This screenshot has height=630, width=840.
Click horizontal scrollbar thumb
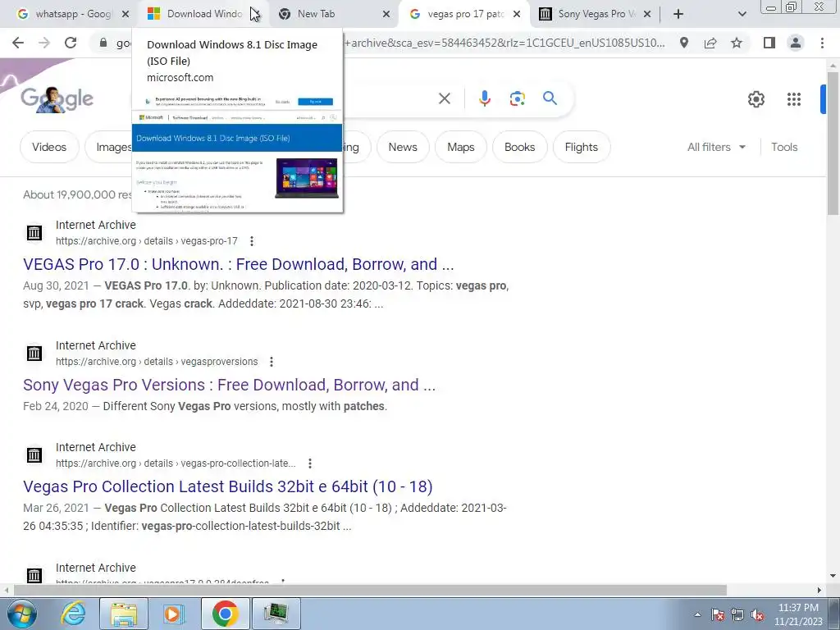tap(370, 590)
